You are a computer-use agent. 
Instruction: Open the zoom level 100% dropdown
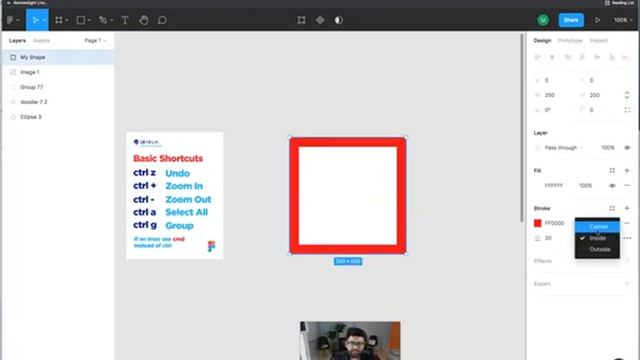click(623, 20)
